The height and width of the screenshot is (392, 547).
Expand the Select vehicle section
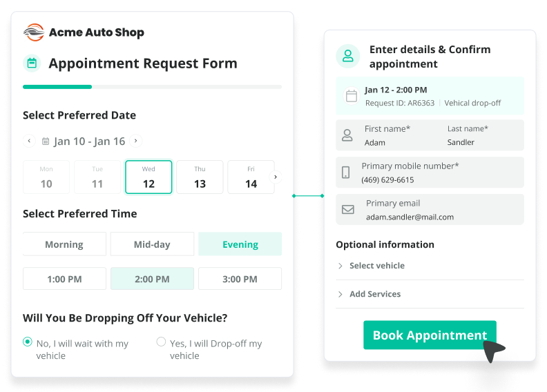pos(376,266)
